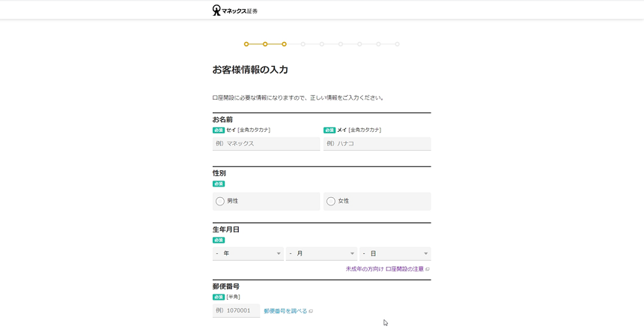
Task: Click the last progress step dot
Action: pyautogui.click(x=397, y=44)
